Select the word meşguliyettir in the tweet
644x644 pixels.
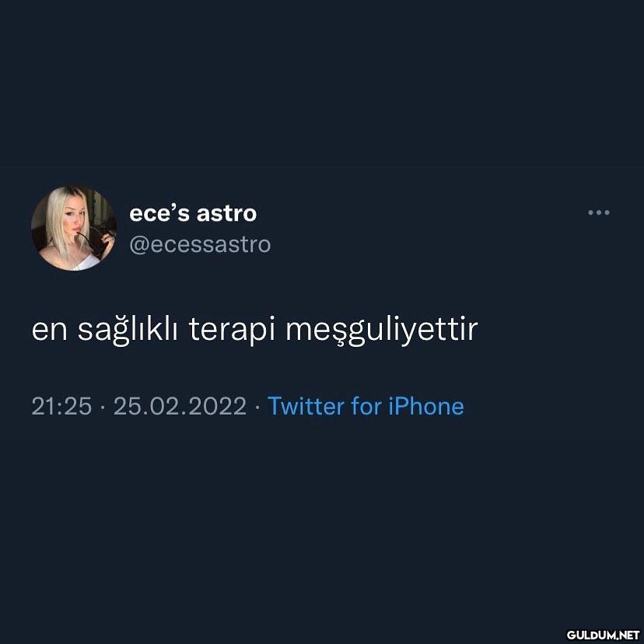[382, 330]
